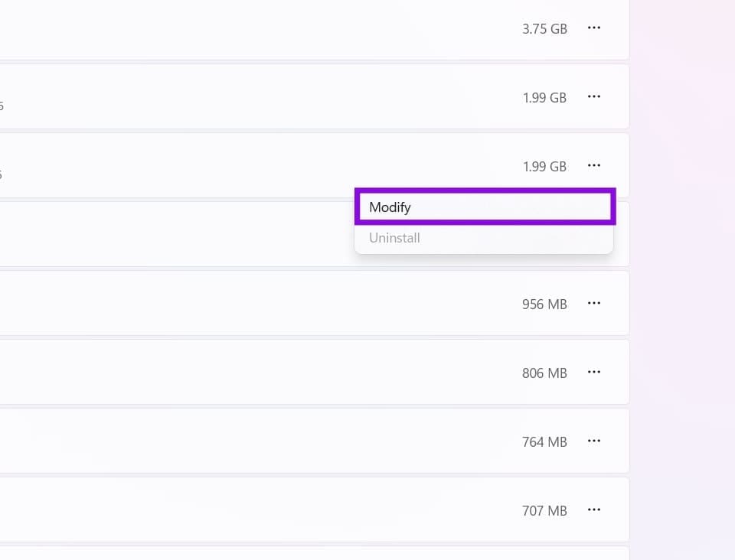Click empty space in the 806 MB app row
Screen dimensions: 735x560
(x=258, y=373)
